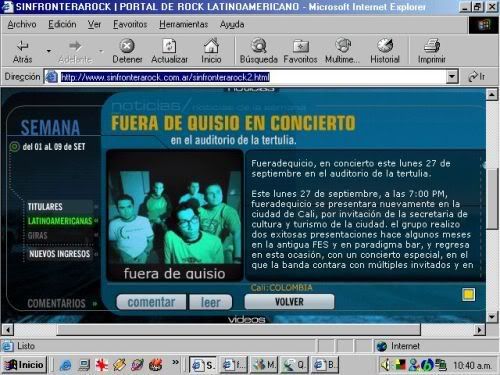Click the comentar button
The height and width of the screenshot is (375, 500).
[151, 302]
